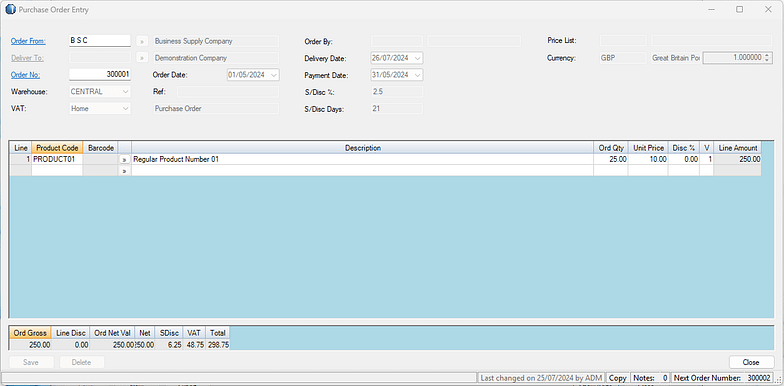The image size is (784, 386).
Task: Click the Order From link
Action: click(x=28, y=41)
